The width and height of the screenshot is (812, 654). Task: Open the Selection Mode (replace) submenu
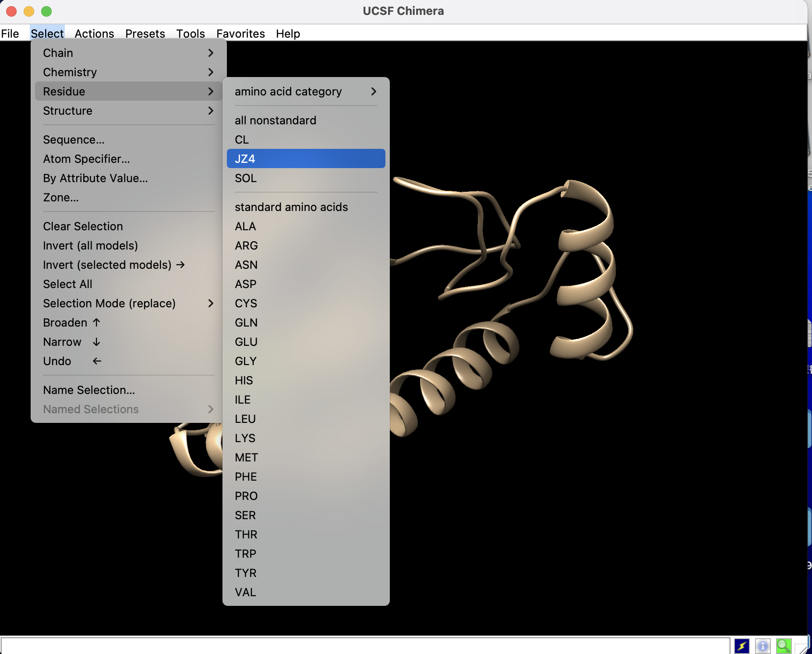tap(128, 303)
